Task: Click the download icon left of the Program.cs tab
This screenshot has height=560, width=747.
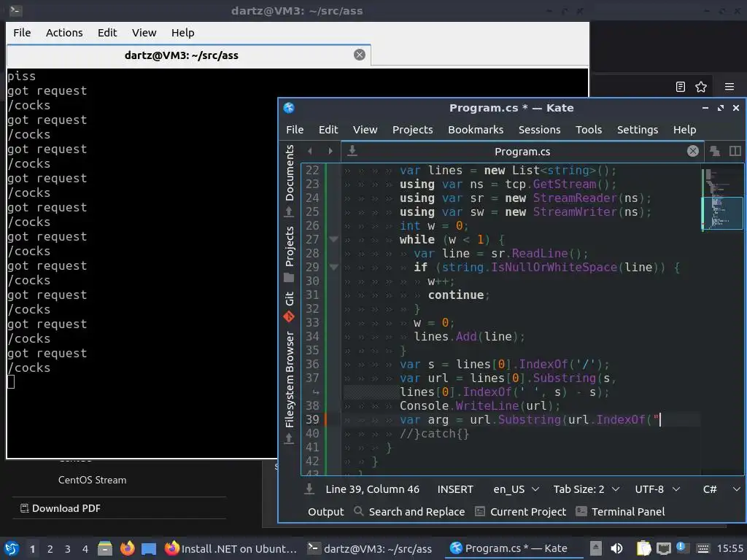Action: (352, 150)
